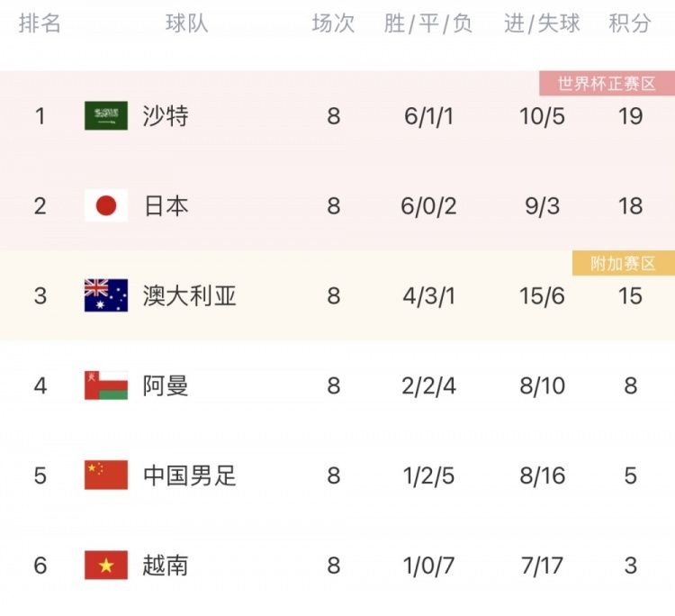Click the 进/失球 column header
The width and height of the screenshot is (675, 616).
pyautogui.click(x=542, y=24)
